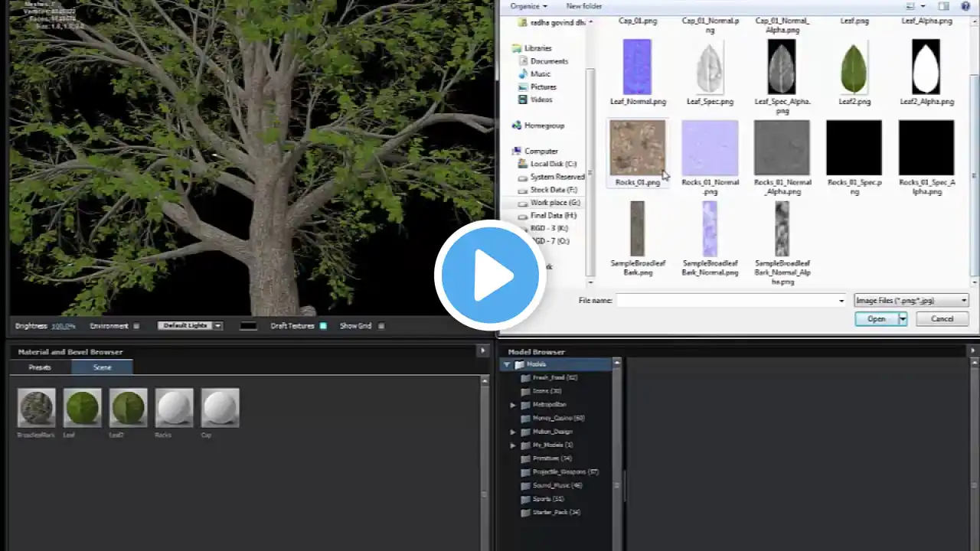The image size is (980, 551).
Task: Click the Cancel button
Action: tap(942, 319)
